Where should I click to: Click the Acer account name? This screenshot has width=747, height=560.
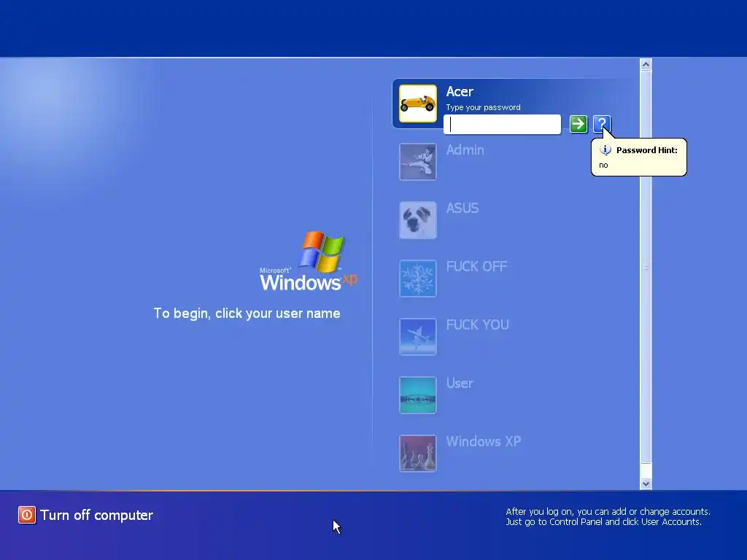point(460,91)
